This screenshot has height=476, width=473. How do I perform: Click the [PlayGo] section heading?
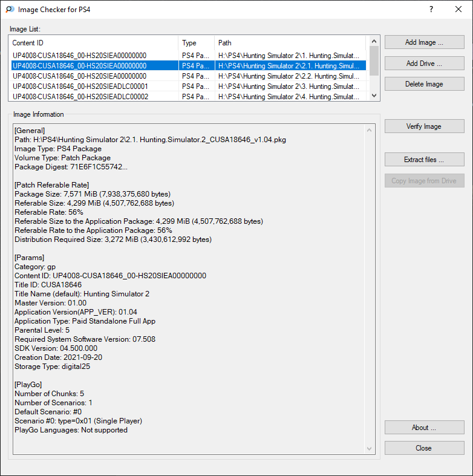pyautogui.click(x=28, y=384)
